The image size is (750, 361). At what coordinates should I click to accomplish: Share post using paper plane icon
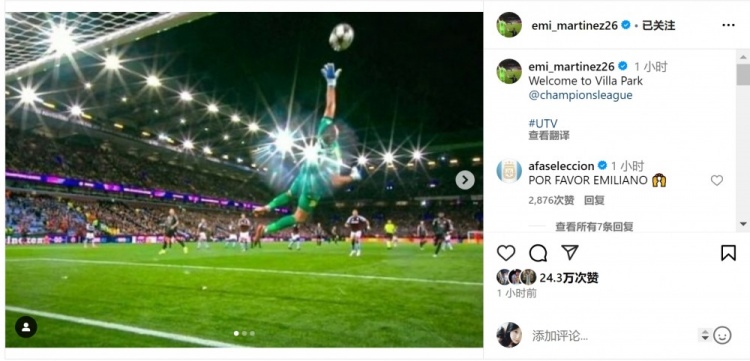[570, 252]
